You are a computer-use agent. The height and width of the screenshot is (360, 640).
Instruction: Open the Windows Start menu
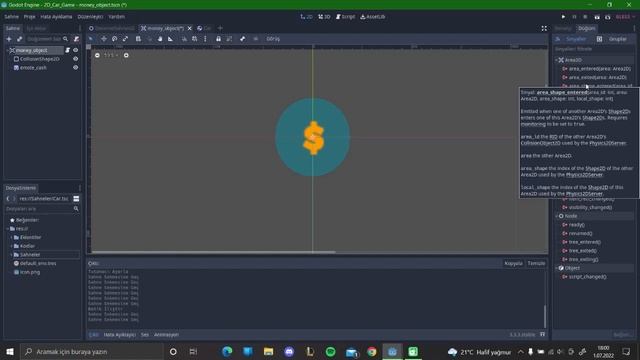(9, 351)
